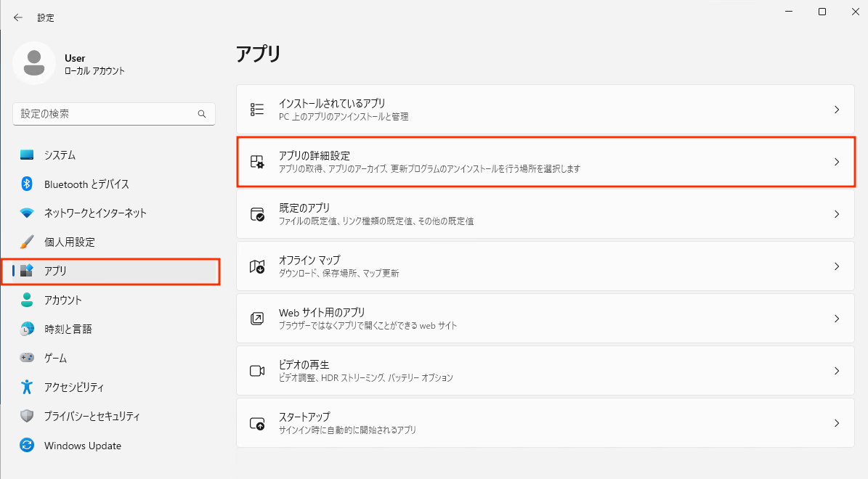Open 個人用設定 from the sidebar
This screenshot has height=479, width=868.
69,242
